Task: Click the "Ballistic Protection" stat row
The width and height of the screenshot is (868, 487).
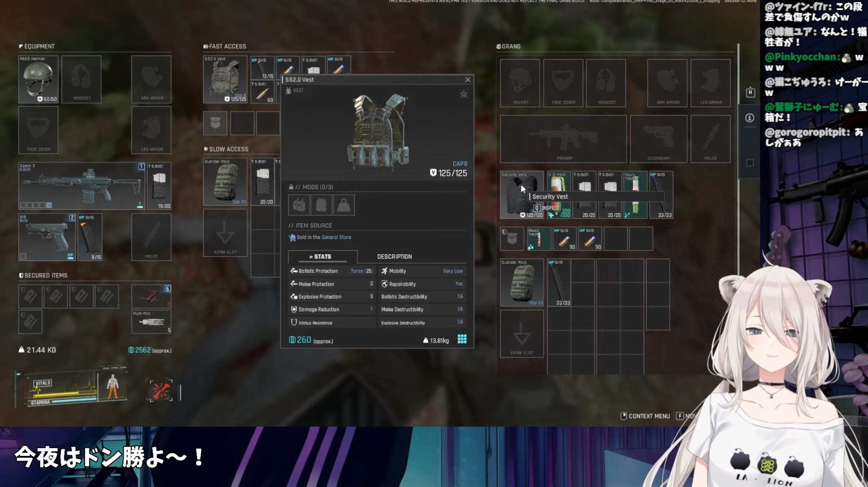Action: tap(332, 271)
